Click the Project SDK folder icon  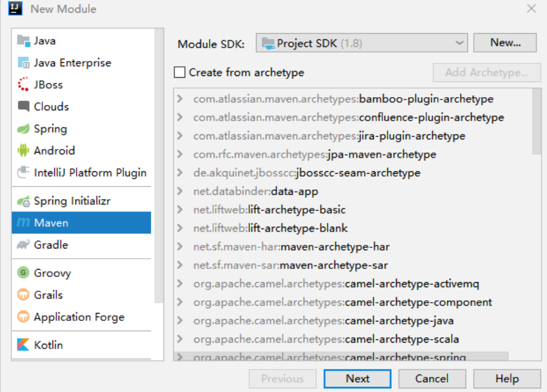point(268,43)
